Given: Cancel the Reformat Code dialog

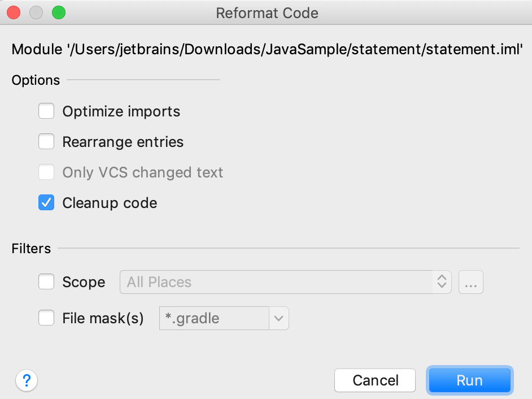Looking at the screenshot, I should (375, 380).
